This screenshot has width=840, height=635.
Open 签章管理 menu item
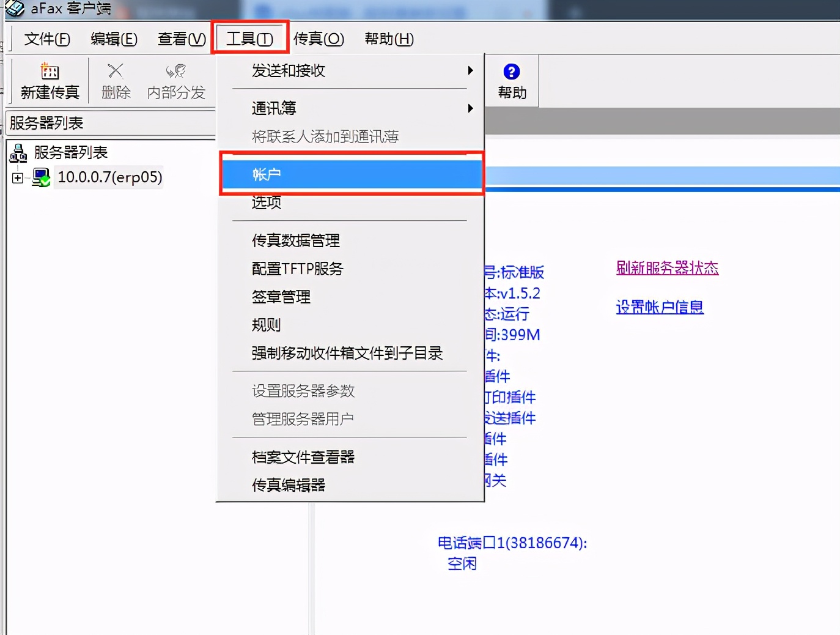(x=350, y=297)
